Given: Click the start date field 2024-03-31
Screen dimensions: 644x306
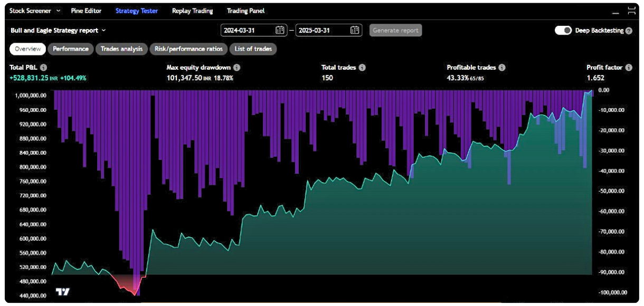Looking at the screenshot, I should [x=254, y=30].
